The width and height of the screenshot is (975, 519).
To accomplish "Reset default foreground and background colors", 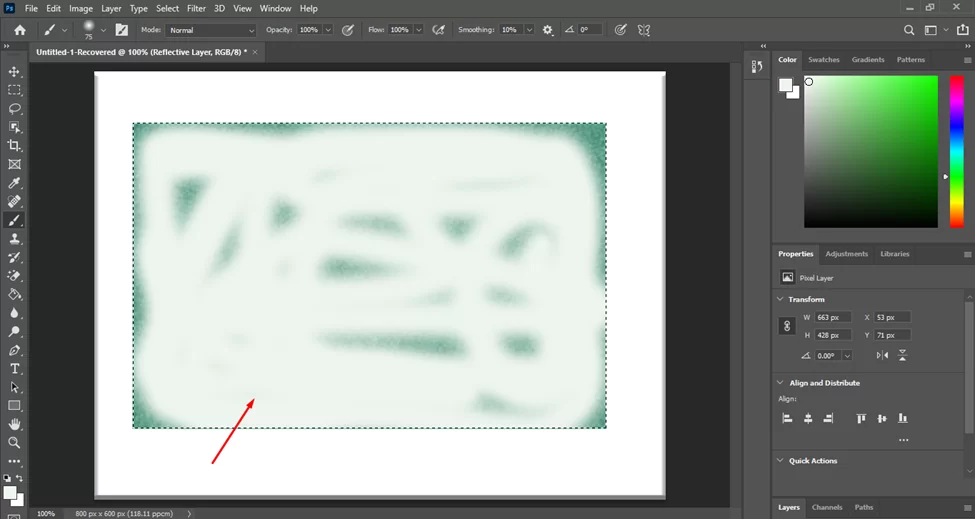I will click(x=7, y=478).
